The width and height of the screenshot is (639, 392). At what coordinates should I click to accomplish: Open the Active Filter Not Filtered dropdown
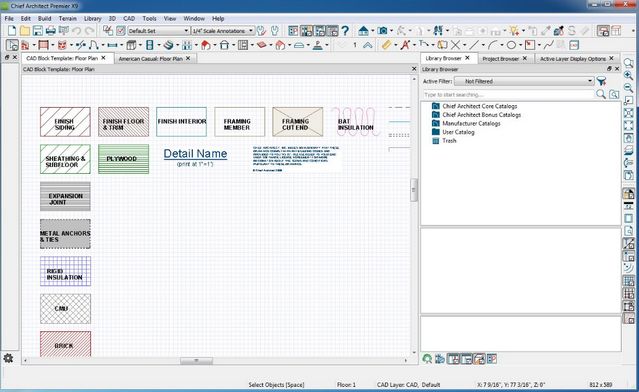click(x=524, y=81)
